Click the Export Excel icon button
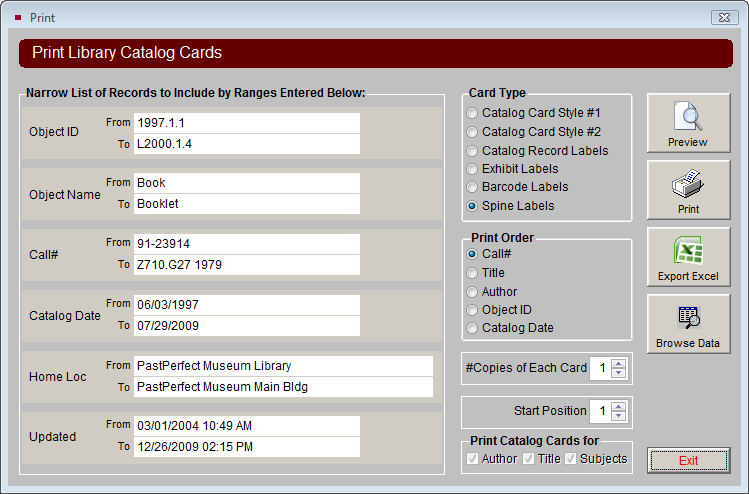749x494 pixels. coord(688,257)
